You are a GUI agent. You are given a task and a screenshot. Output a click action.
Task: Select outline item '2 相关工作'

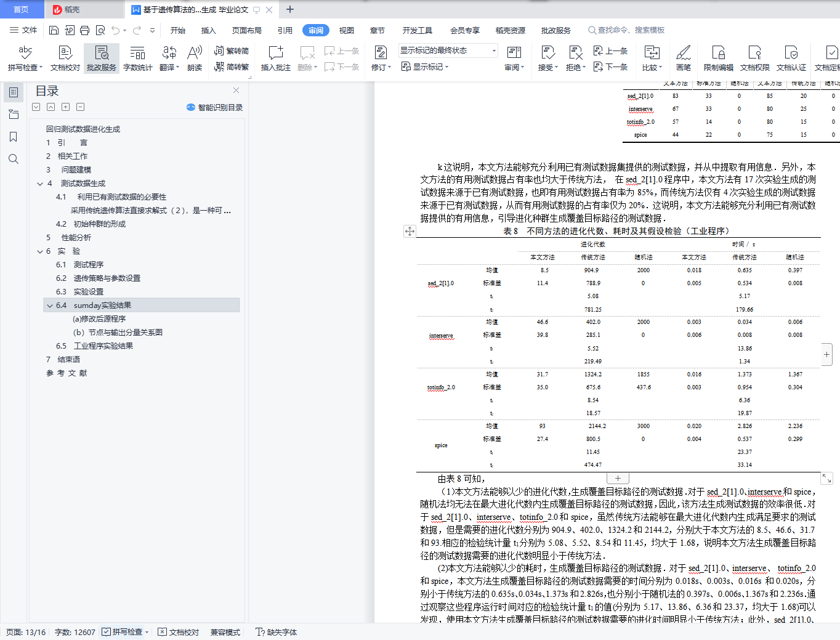point(67,156)
